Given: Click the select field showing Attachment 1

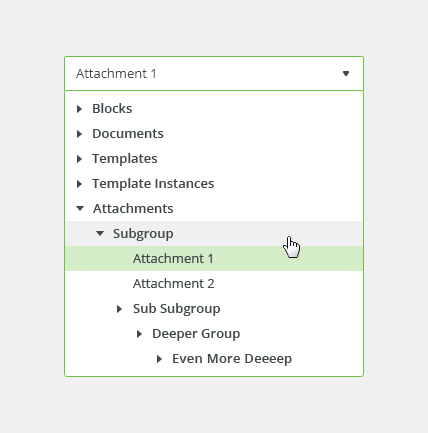Looking at the screenshot, I should (x=214, y=73).
